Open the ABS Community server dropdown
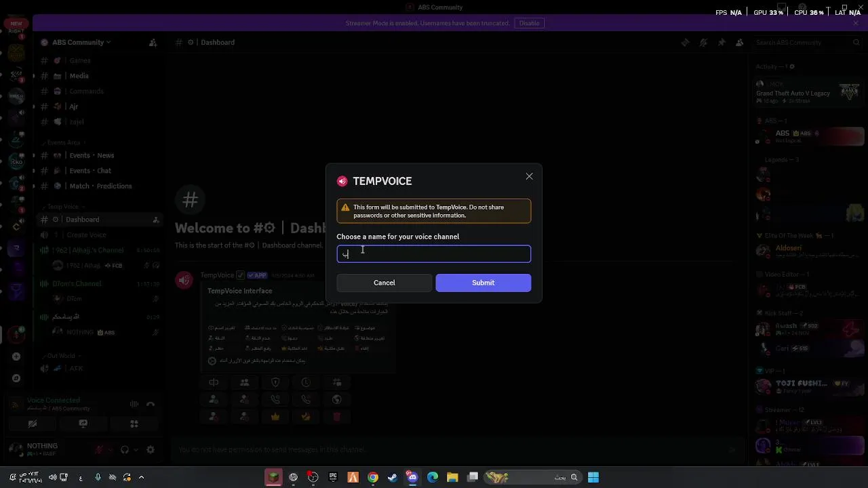 (x=75, y=42)
